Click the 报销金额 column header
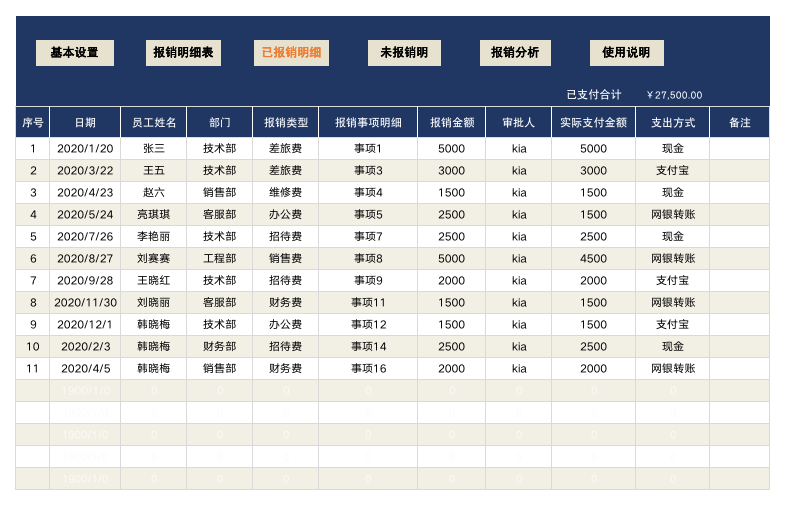This screenshot has width=785, height=505. tap(452, 122)
